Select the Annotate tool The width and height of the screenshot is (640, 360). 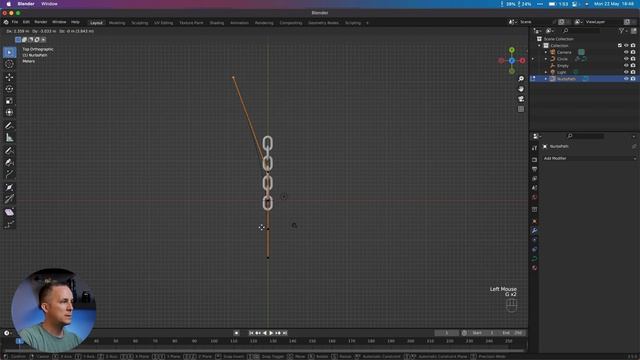[9, 126]
